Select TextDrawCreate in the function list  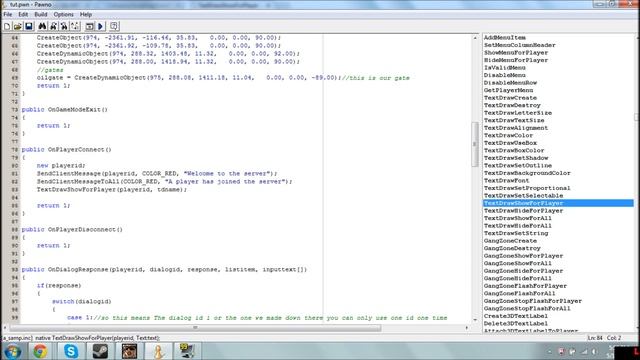[510, 98]
